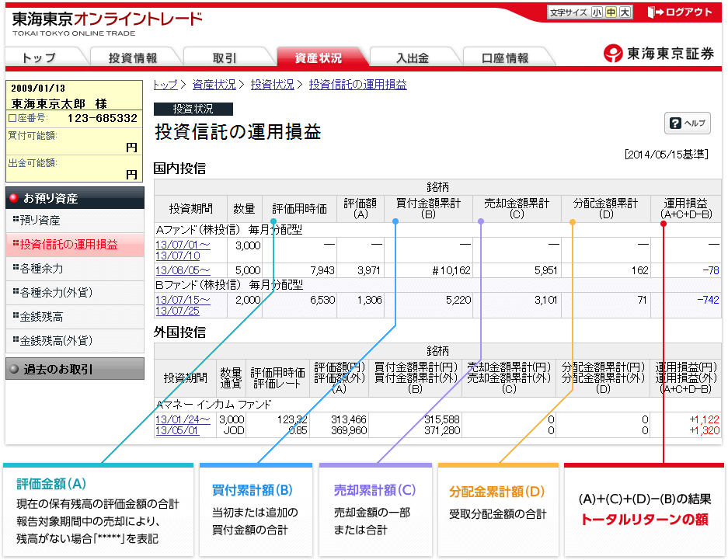Open period link 13/07/15～13/07/25
The width and height of the screenshot is (728, 560).
pyautogui.click(x=183, y=305)
